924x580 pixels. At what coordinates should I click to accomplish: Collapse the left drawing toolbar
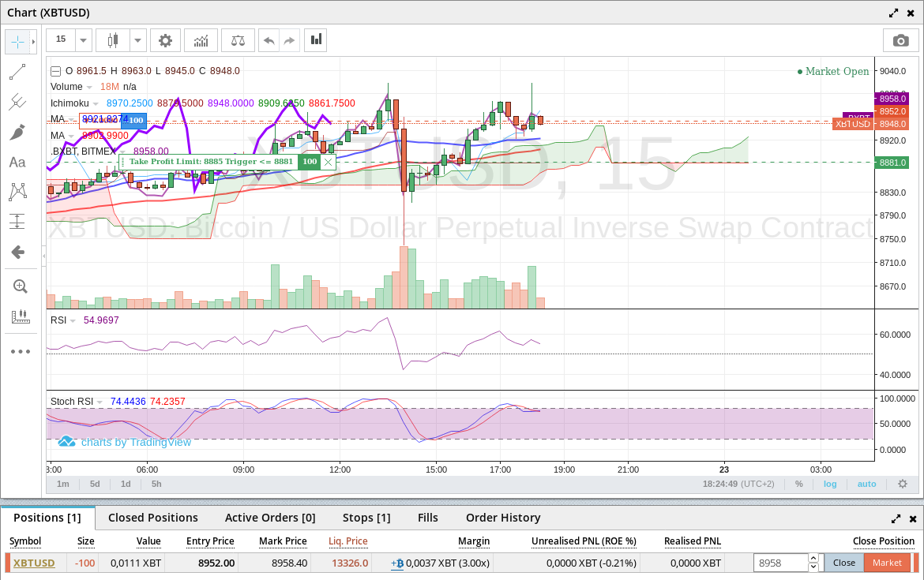(43, 256)
